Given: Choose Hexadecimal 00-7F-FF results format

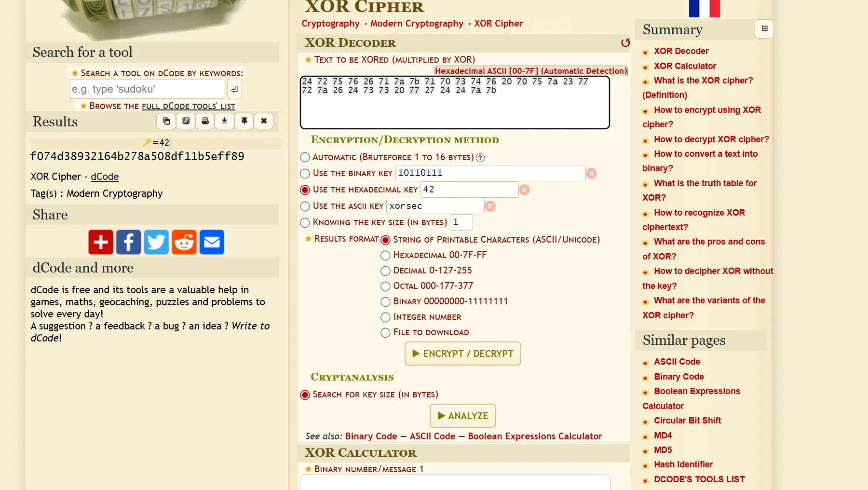Looking at the screenshot, I should pos(385,255).
